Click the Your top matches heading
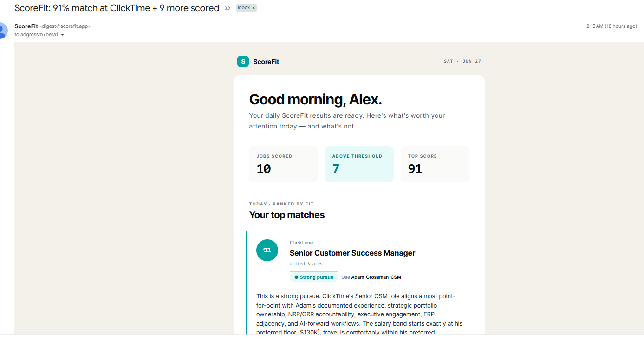644x340 pixels. coord(287,215)
